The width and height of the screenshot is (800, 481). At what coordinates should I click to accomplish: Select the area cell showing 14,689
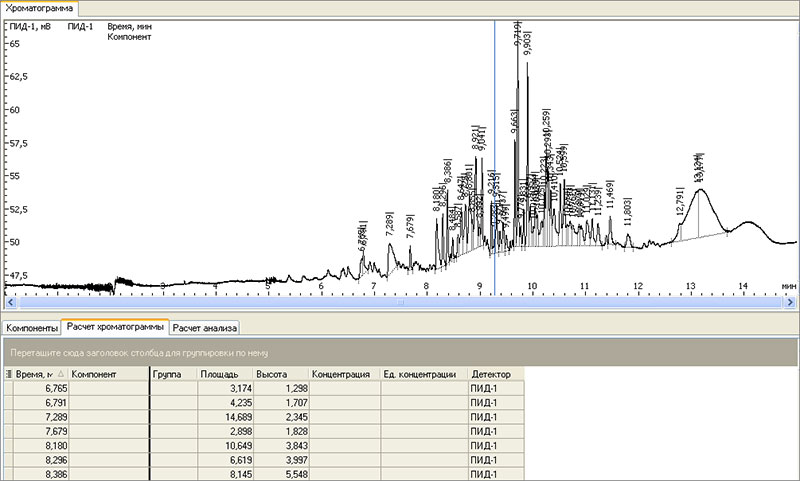[x=223, y=419]
